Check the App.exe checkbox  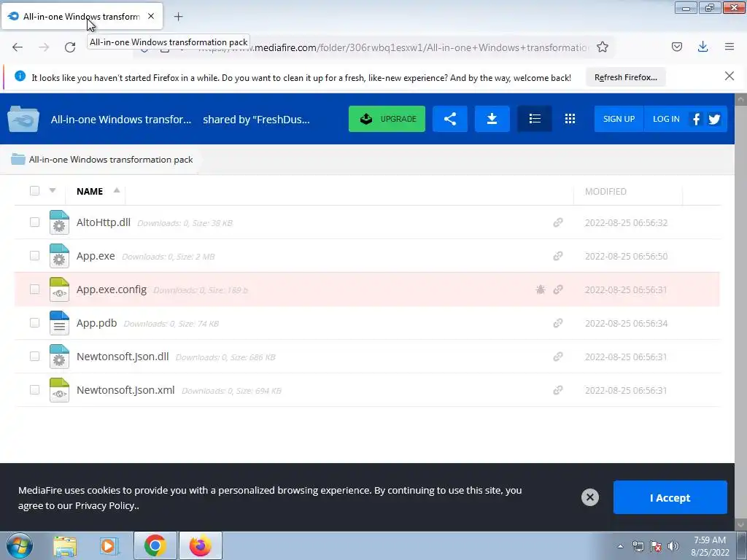pos(34,256)
